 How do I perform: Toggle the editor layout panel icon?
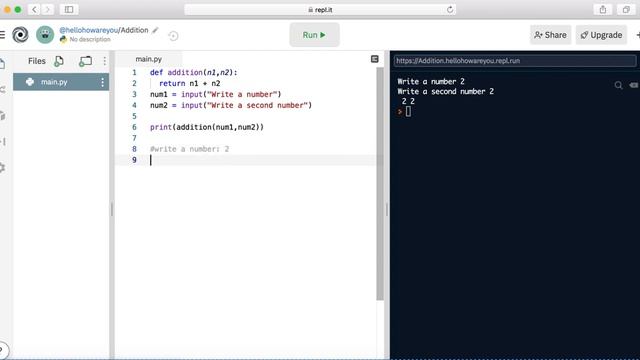pyautogui.click(x=375, y=59)
